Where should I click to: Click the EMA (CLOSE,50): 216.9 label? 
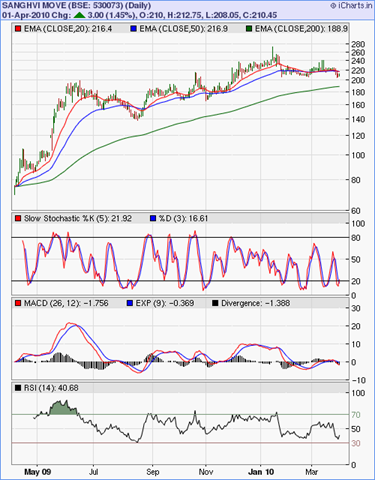(183, 29)
